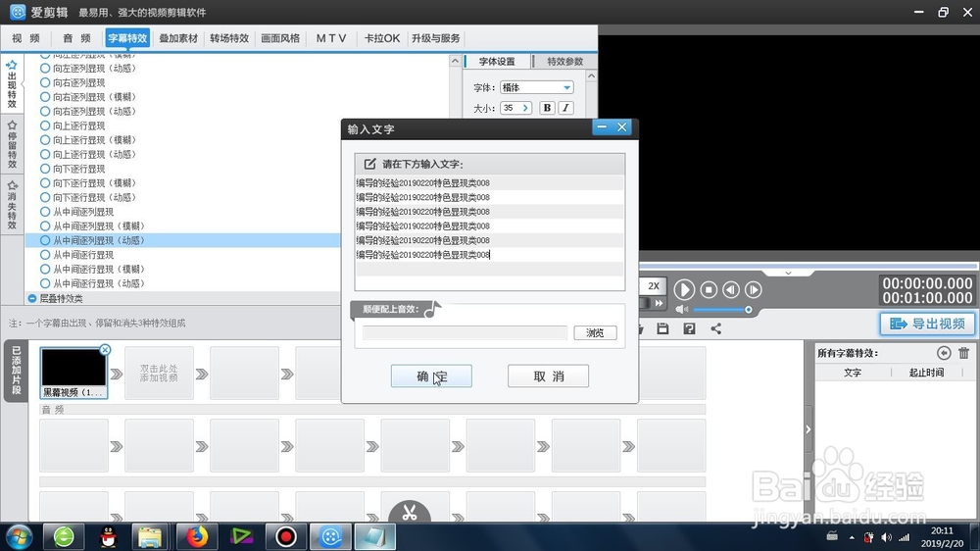Cancel dialog with 取消 button
Viewport: 980px width, 551px height.
(x=548, y=376)
